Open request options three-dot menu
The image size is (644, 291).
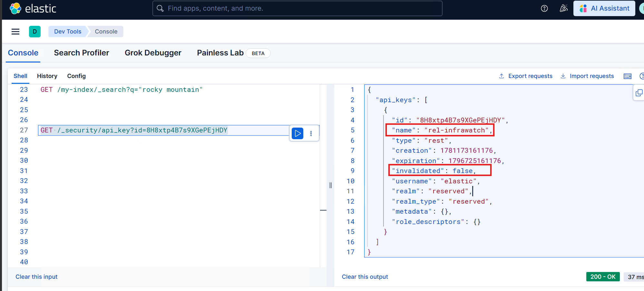[311, 133]
